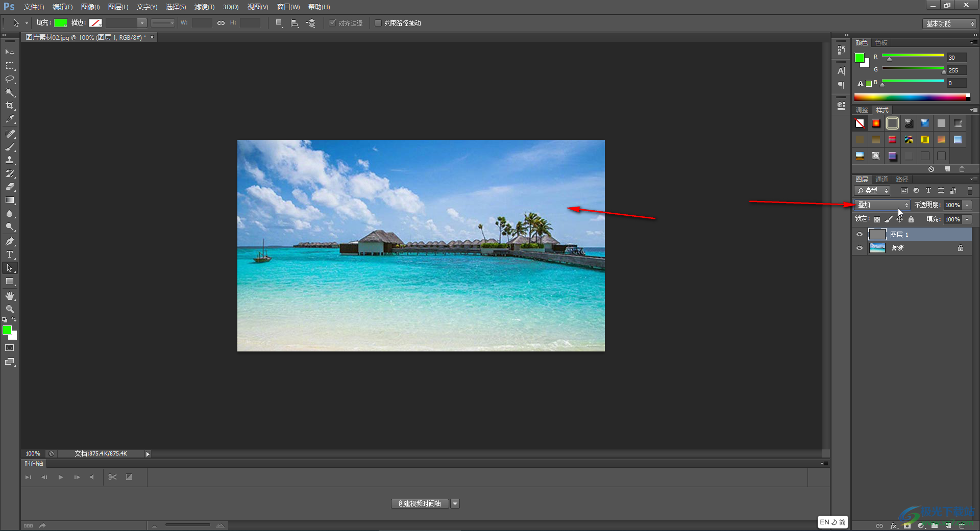Image resolution: width=980 pixels, height=531 pixels.
Task: Lock layer position with the move icon
Action: [900, 219]
